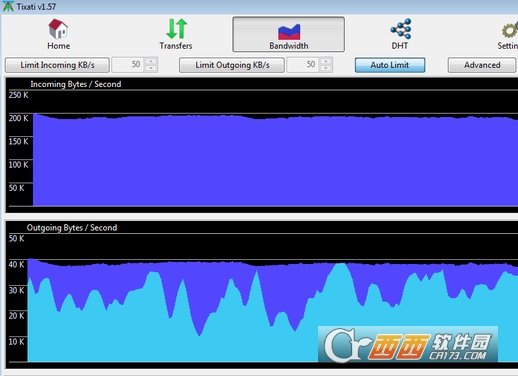This screenshot has width=518, height=376.
Task: Click the 30 K label on outgoing graph
Action: click(x=17, y=290)
